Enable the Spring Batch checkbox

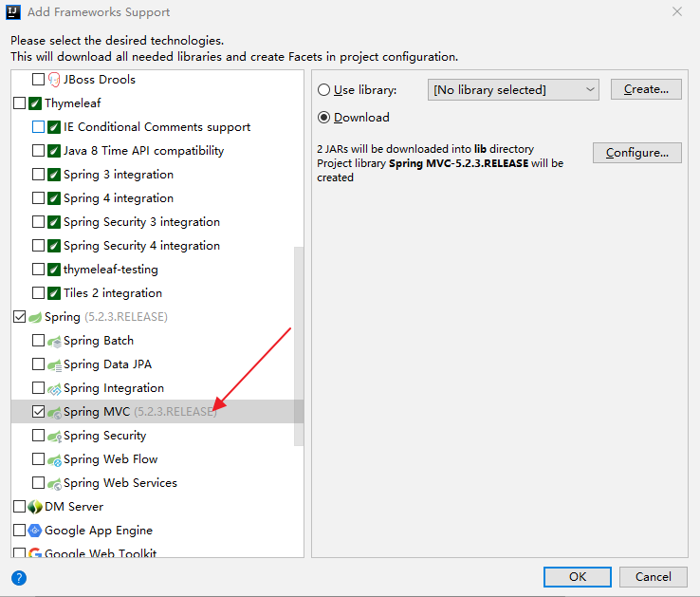click(38, 341)
